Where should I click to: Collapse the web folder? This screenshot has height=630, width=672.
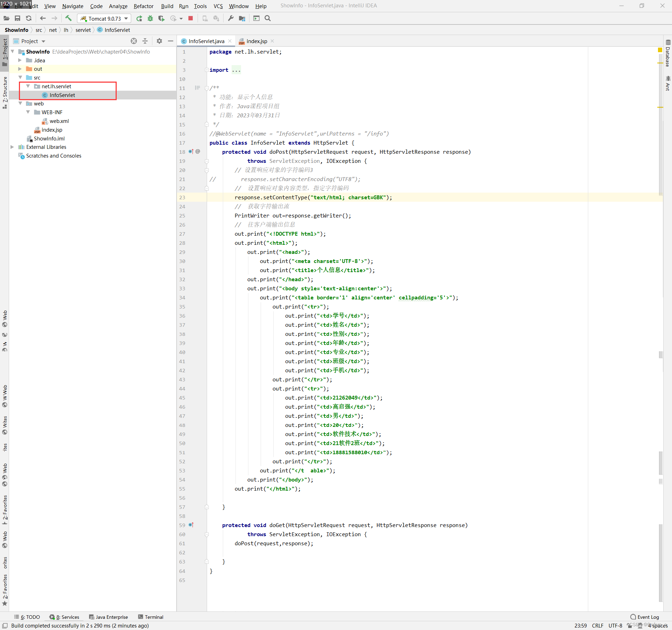coord(20,104)
